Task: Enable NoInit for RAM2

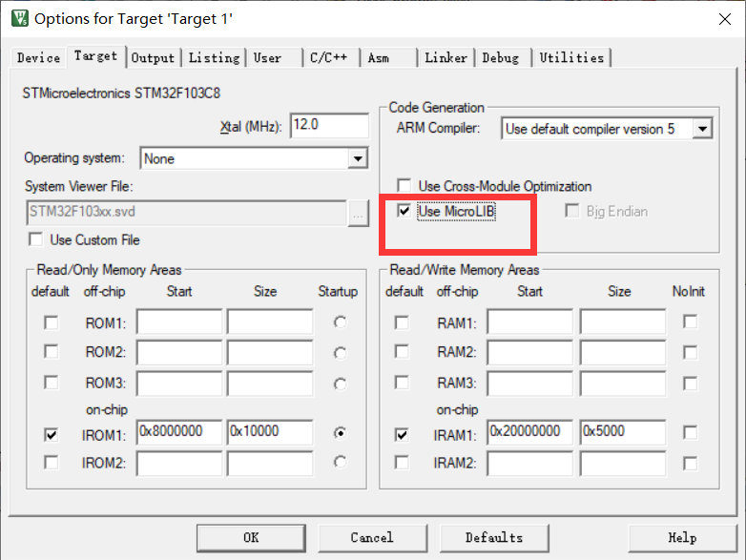Action: 690,353
